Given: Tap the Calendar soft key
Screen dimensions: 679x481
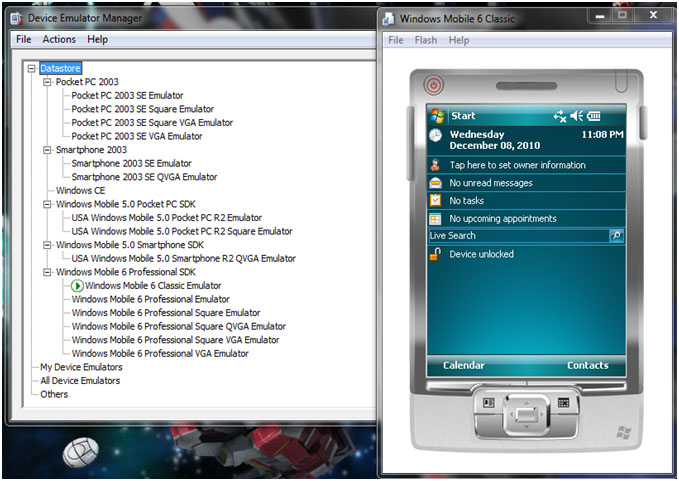Looking at the screenshot, I should (x=463, y=365).
